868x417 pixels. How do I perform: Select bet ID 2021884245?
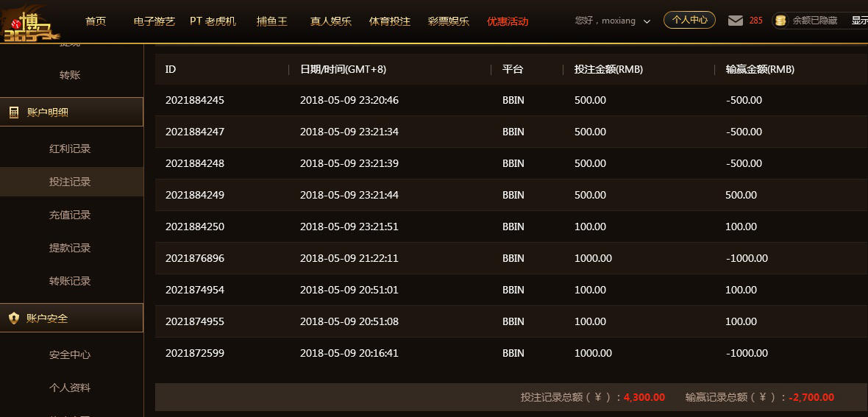[195, 100]
